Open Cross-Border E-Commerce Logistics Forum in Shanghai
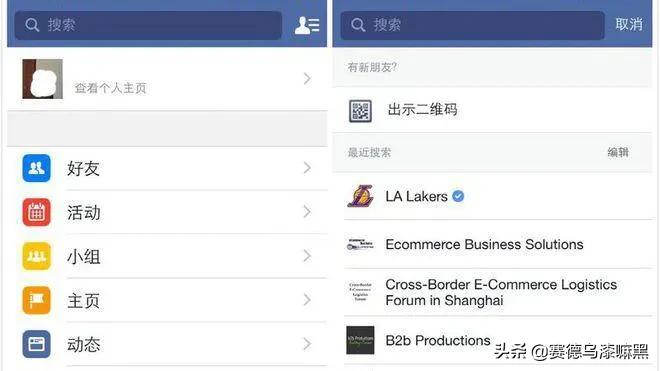660x371 pixels. [x=492, y=292]
